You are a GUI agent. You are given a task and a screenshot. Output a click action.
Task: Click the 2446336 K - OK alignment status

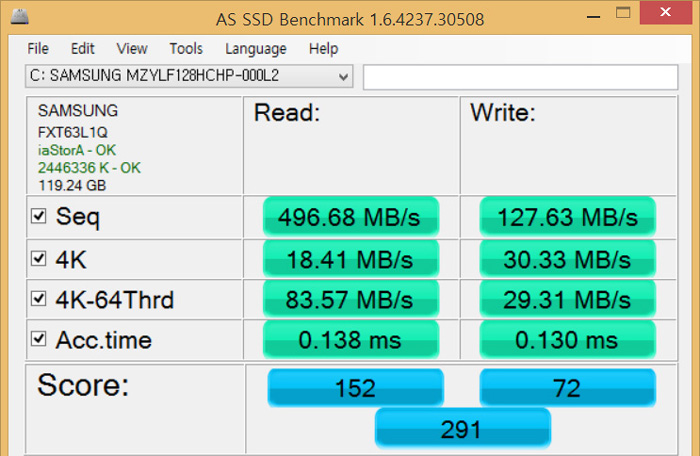[89, 168]
